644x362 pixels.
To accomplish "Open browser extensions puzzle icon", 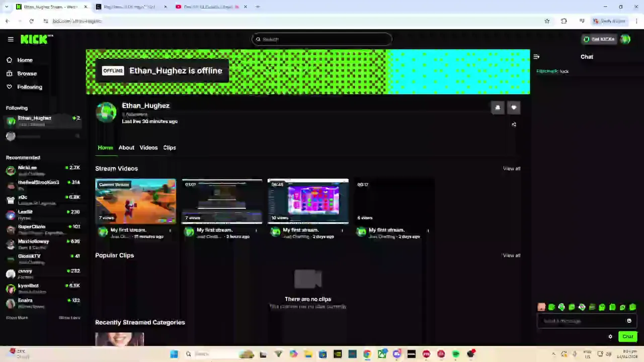I will point(563,21).
